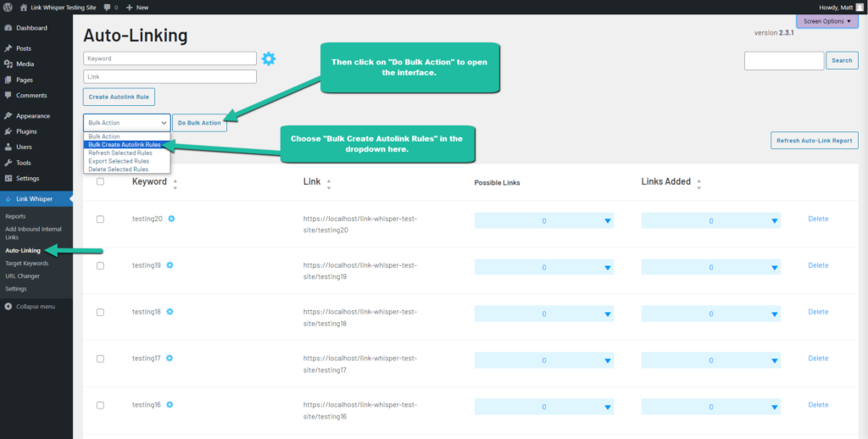Viewport: 868px width, 439px height.
Task: Open the gear icon for testing20
Action: 171,219
